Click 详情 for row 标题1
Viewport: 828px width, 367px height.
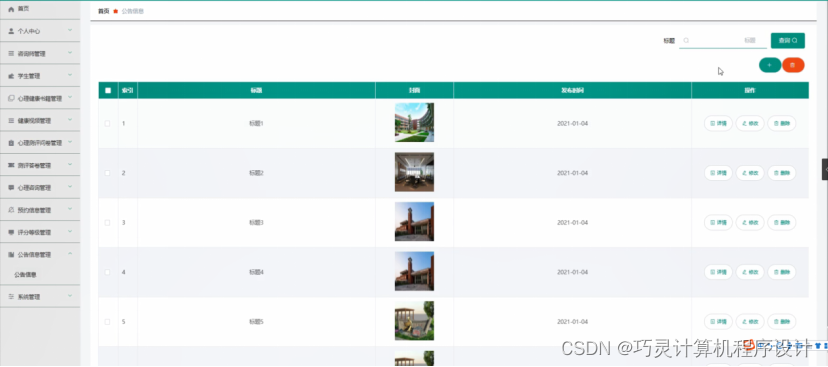point(718,124)
